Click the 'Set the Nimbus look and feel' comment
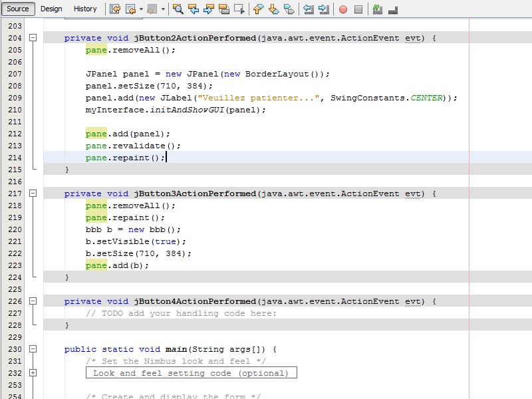 click(x=176, y=361)
